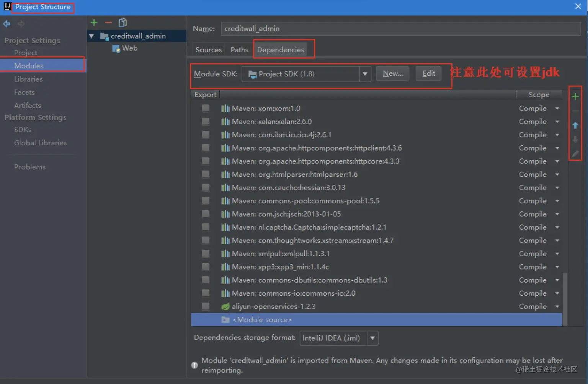Check export box for xom:xom:1.0
Screen dimensions: 588x384
point(206,108)
